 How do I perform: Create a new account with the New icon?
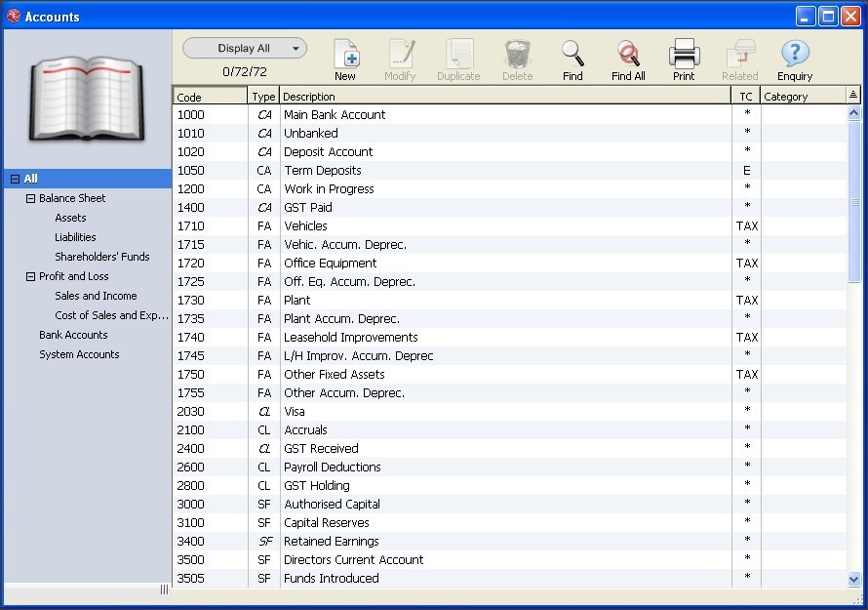(x=345, y=54)
